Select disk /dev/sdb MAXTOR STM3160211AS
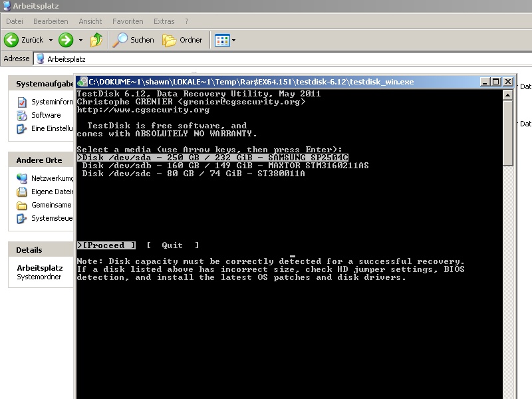Screen dimensions: 532x399 tap(225, 166)
